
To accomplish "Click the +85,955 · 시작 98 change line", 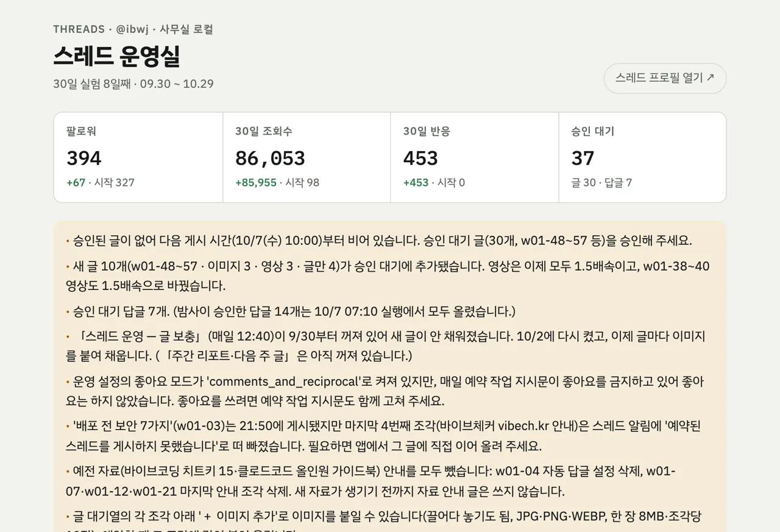I will (x=277, y=182).
